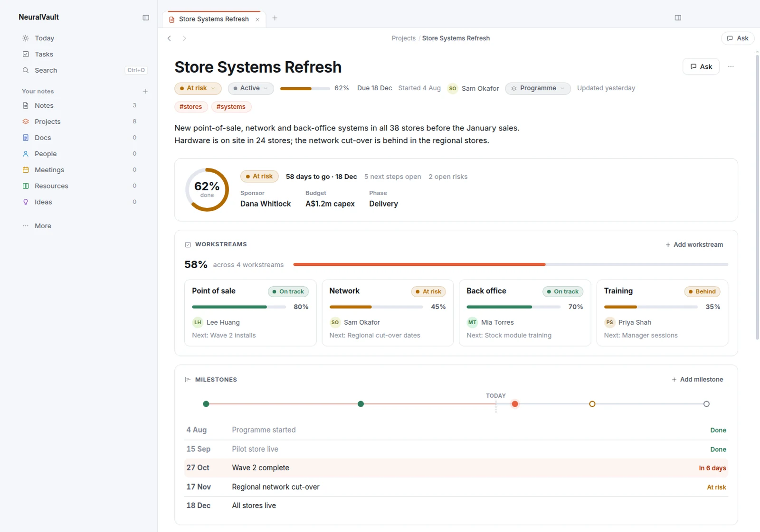Click the #stores tag
This screenshot has height=532, width=760.
(191, 107)
